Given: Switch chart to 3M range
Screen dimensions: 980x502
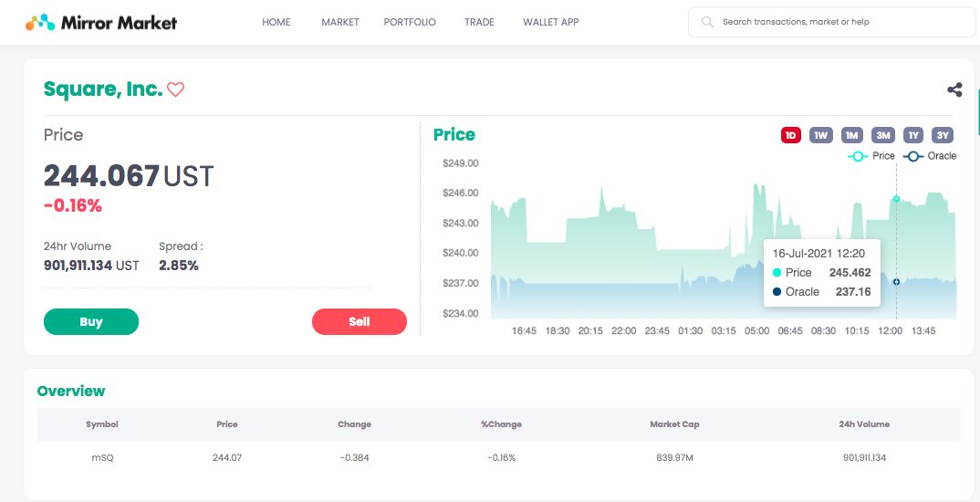Looking at the screenshot, I should tap(883, 135).
